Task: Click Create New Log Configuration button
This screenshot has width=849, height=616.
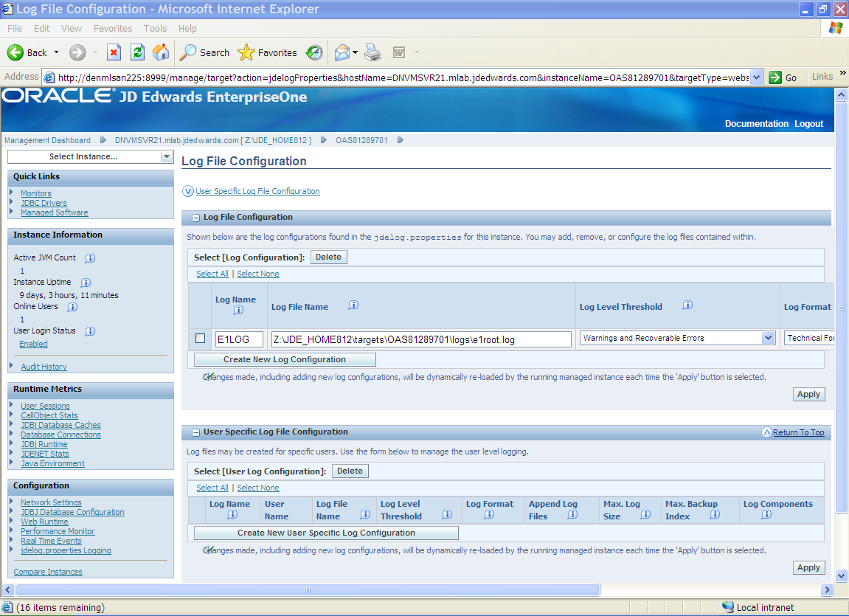Action: tap(285, 359)
